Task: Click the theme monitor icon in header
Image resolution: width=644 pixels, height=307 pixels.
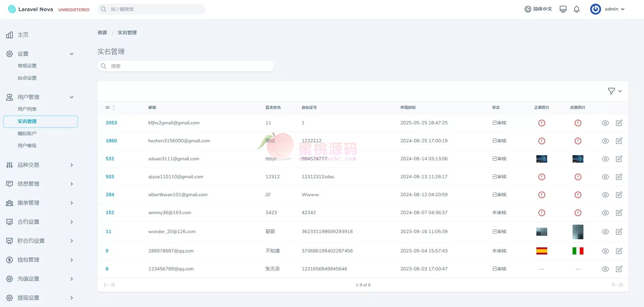Action: pos(563,9)
